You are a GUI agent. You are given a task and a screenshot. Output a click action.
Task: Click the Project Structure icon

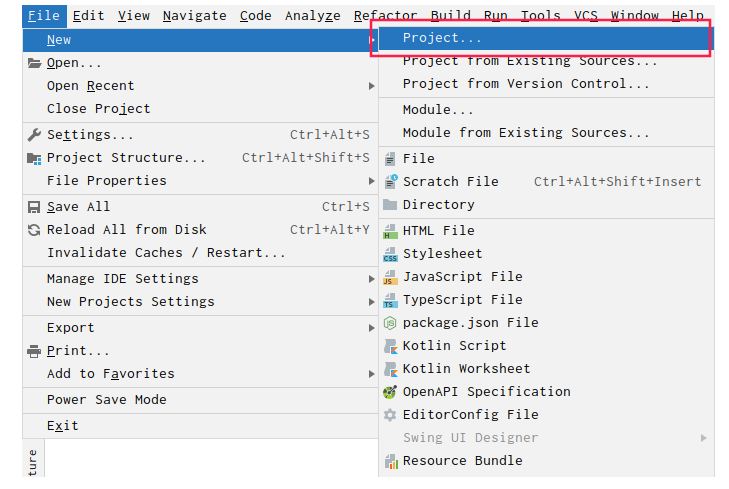coord(34,158)
